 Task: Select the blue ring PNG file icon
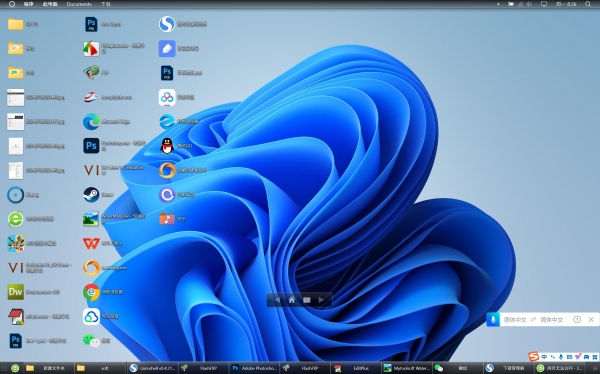(x=16, y=194)
